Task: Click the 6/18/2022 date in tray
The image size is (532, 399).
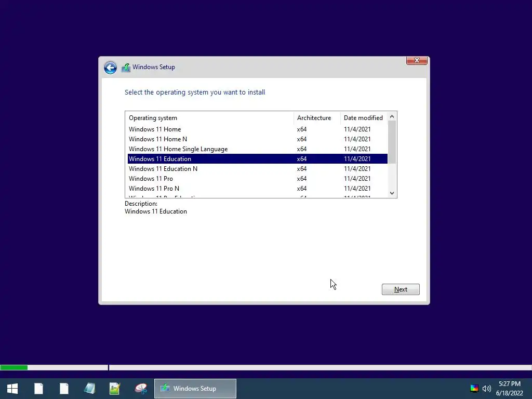Action: [x=510, y=393]
